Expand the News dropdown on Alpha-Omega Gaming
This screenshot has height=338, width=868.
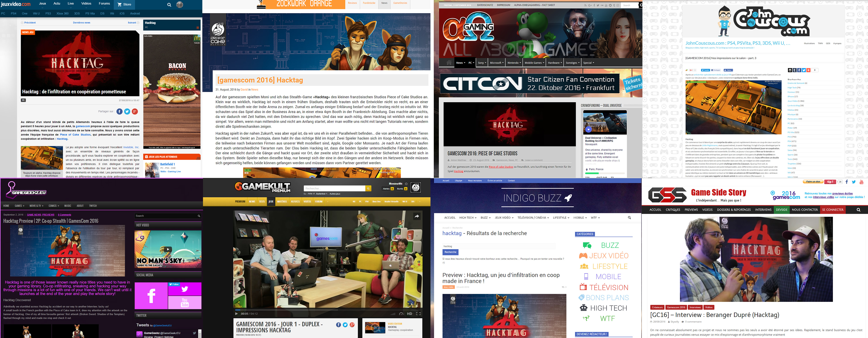(460, 63)
